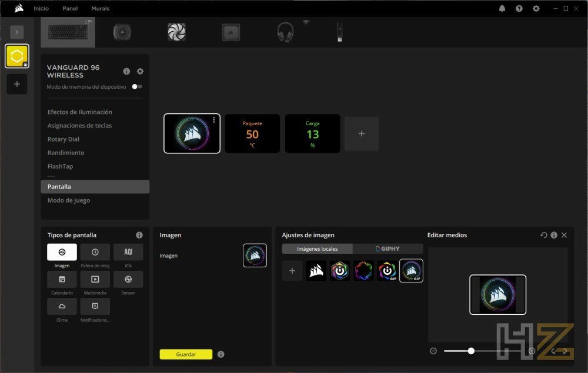Select the Pantalla section

pyautogui.click(x=95, y=187)
